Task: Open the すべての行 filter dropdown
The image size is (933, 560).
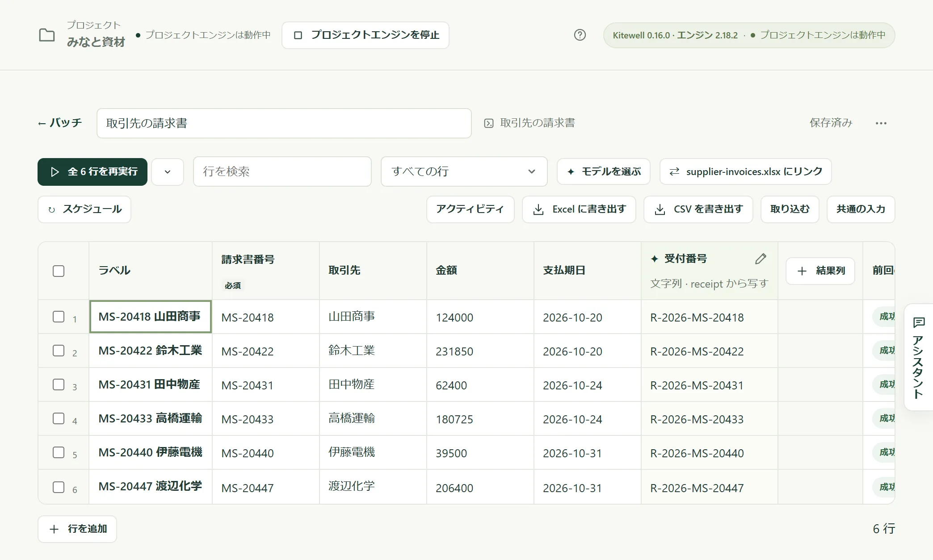Action: coord(464,171)
